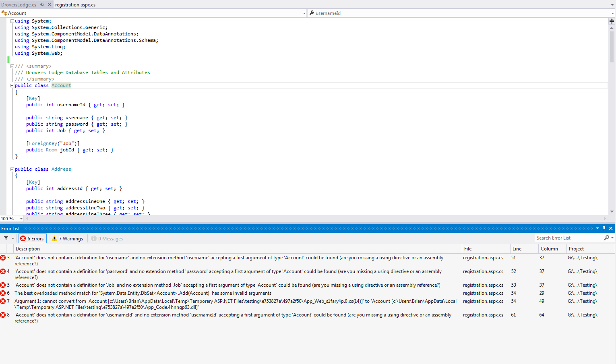The height and width of the screenshot is (364, 616).
Task: Click the vertical scrollbar down arrow
Action: pyautogui.click(x=612, y=211)
